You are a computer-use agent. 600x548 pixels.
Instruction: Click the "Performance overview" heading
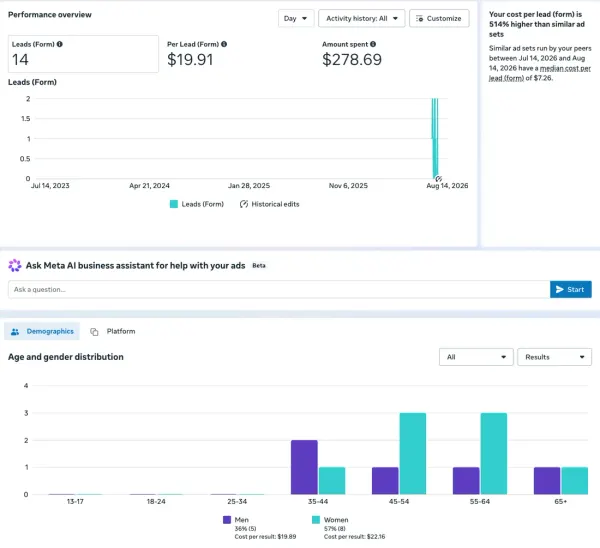tap(50, 15)
